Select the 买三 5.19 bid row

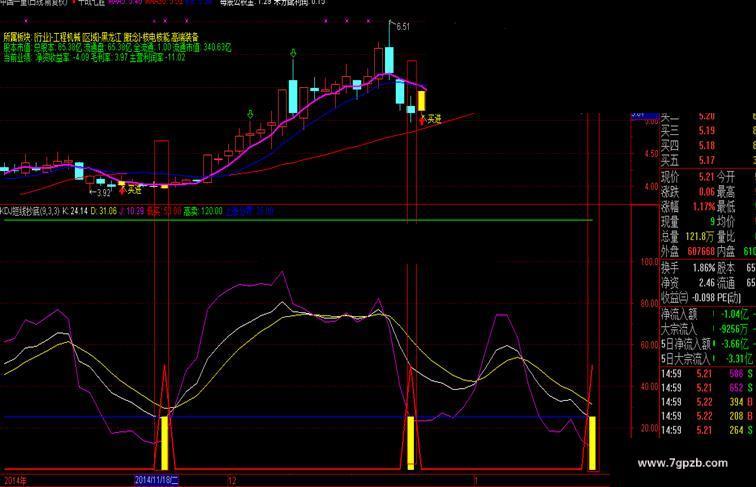point(708,131)
